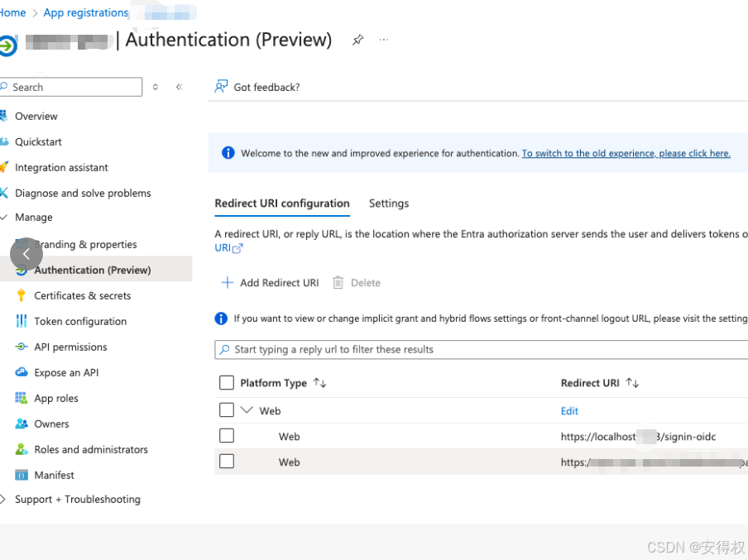Viewport: 748px width, 560px height.
Task: Click the Quickstart icon
Action: coord(4,141)
